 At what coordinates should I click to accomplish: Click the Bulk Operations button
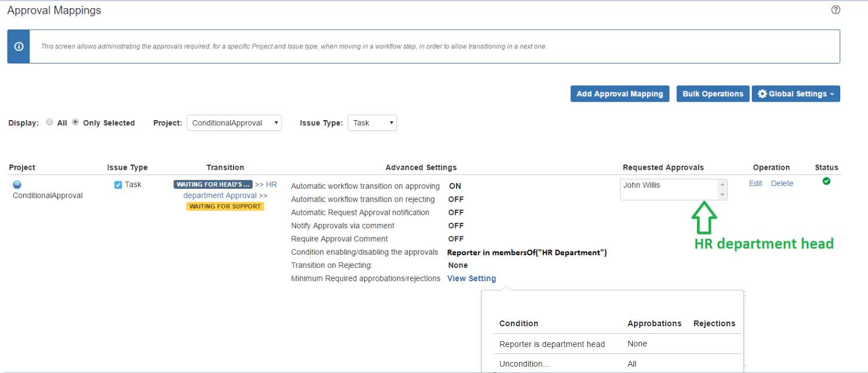coord(713,94)
